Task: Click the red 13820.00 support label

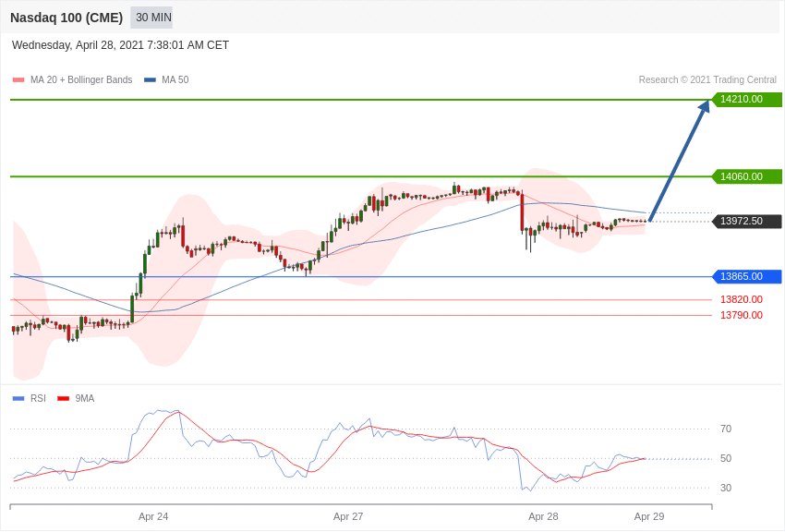Action: click(x=742, y=299)
